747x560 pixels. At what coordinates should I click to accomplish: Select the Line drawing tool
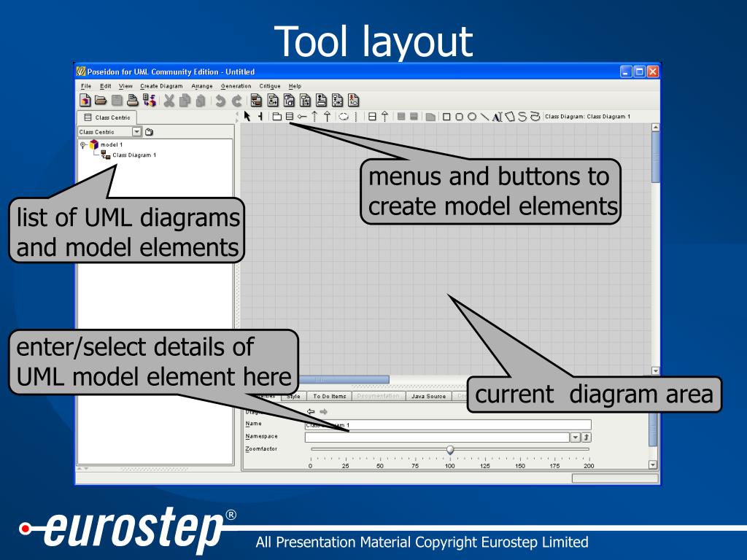tap(484, 117)
